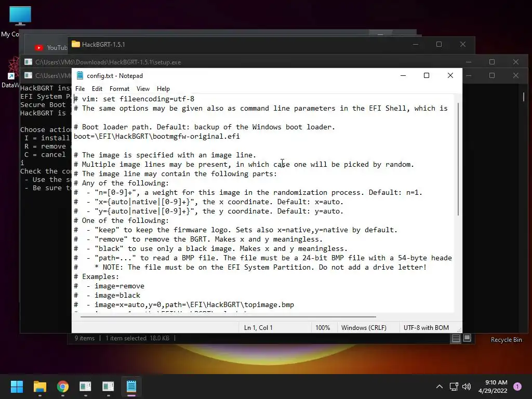Place cursor in the boot=\EFI\HackBGRT line
The image size is (532, 399).
157,137
